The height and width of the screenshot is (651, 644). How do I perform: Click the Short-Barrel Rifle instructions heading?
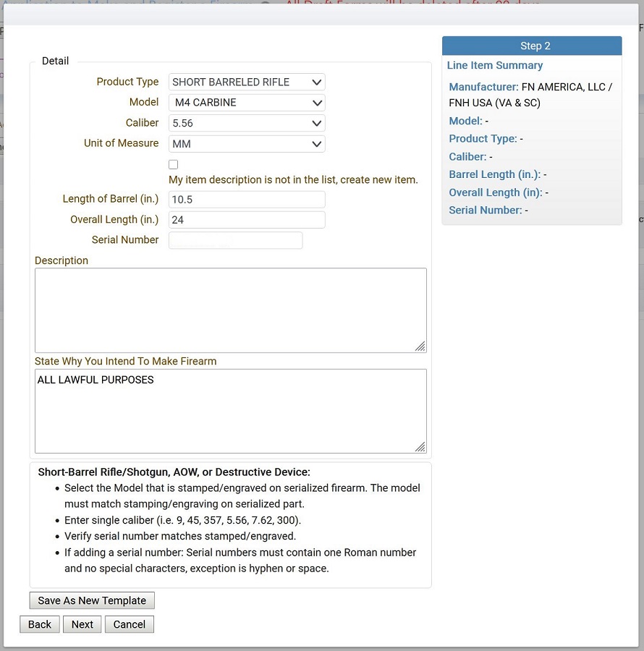174,472
